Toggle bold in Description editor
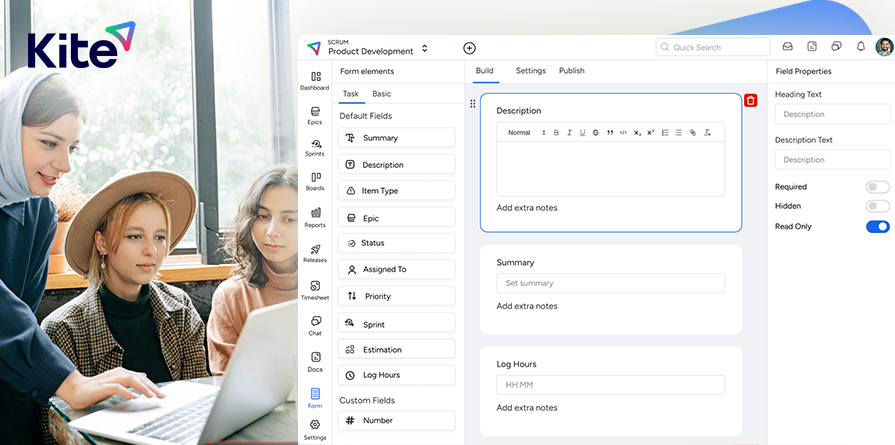Image resolution: width=895 pixels, height=445 pixels. point(556,132)
